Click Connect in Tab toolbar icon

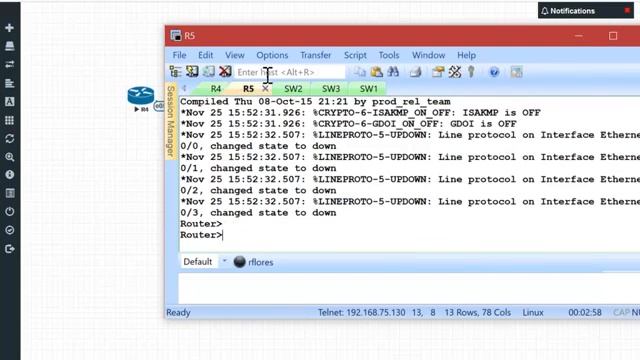[209, 72]
